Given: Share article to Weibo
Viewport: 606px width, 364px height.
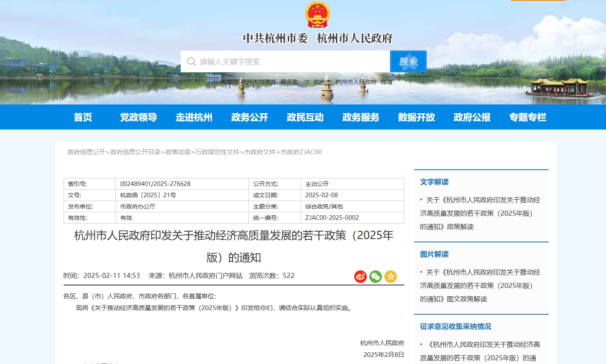Looking at the screenshot, I should 360,277.
